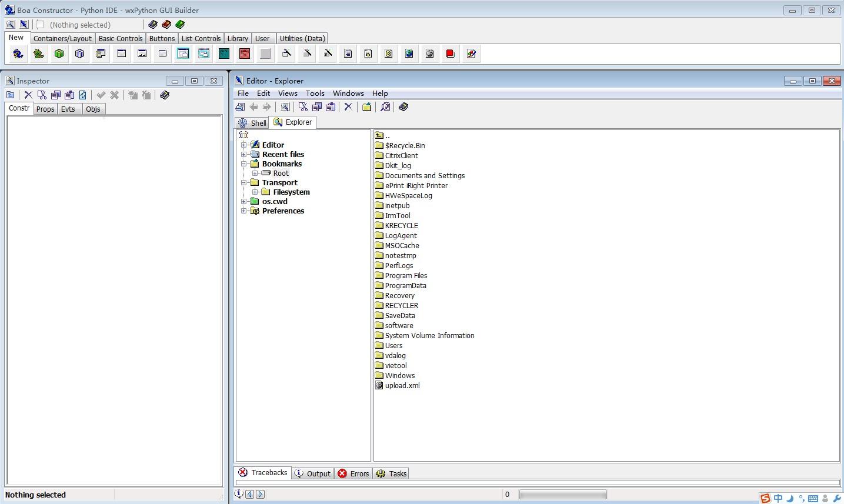Click the Paste clipboard icon in Inspector toolbar
844x504 pixels.
pos(69,95)
